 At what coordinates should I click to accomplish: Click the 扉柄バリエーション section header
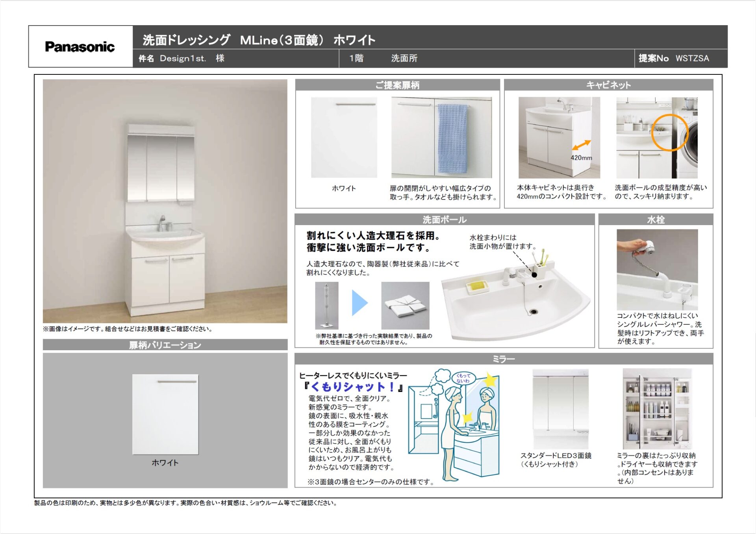[x=165, y=345]
